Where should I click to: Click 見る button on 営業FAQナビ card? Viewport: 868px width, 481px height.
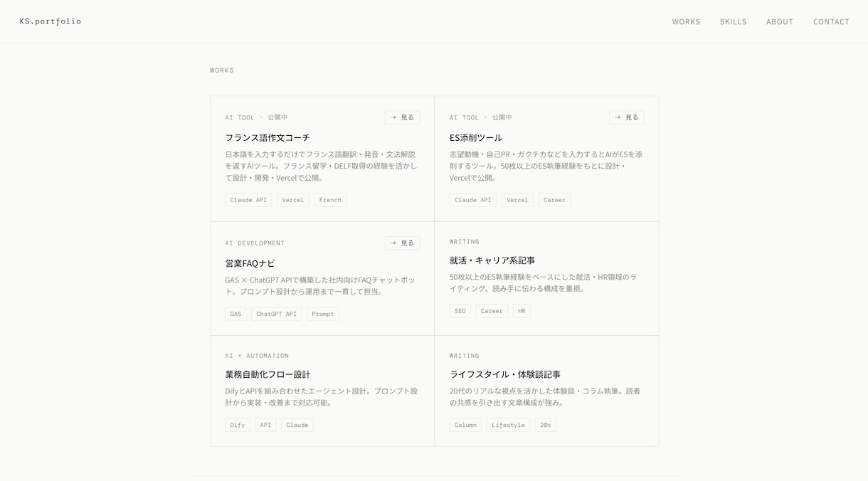point(402,243)
